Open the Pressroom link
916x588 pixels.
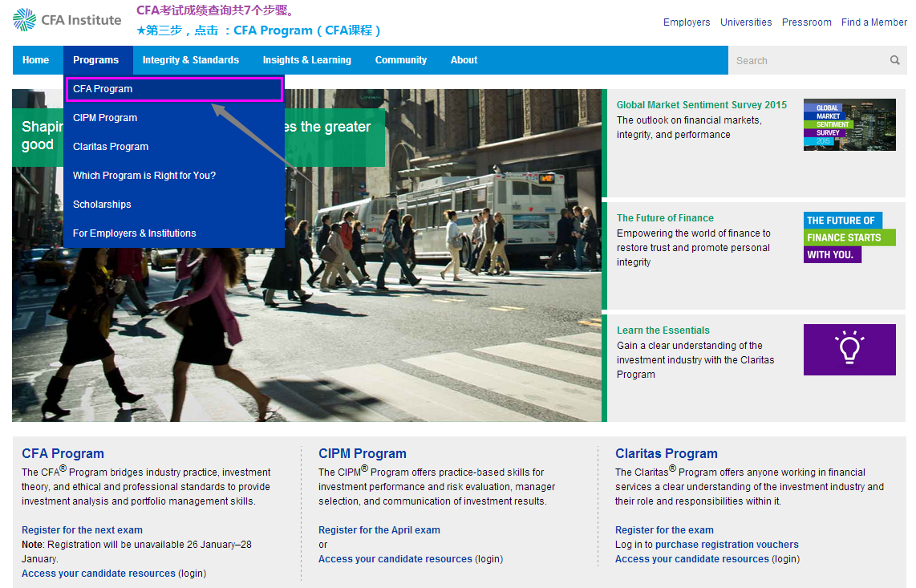pyautogui.click(x=806, y=22)
